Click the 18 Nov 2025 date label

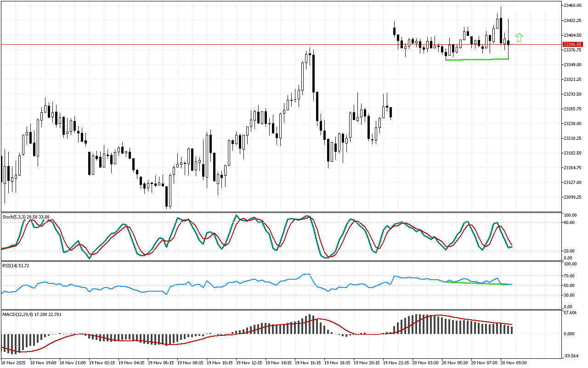click(x=15, y=362)
